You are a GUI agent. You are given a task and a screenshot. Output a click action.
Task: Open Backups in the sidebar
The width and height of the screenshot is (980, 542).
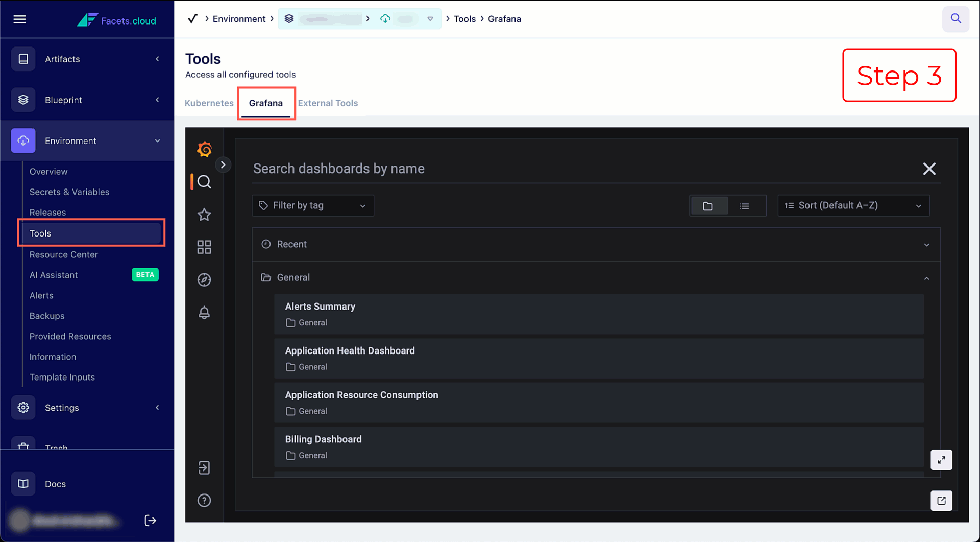tap(47, 316)
